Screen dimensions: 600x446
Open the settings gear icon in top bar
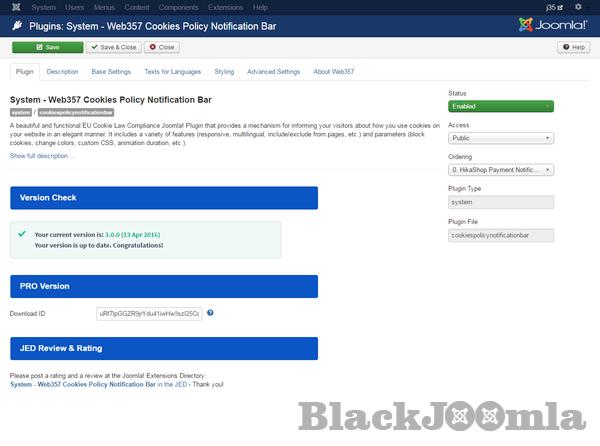pyautogui.click(x=578, y=7)
